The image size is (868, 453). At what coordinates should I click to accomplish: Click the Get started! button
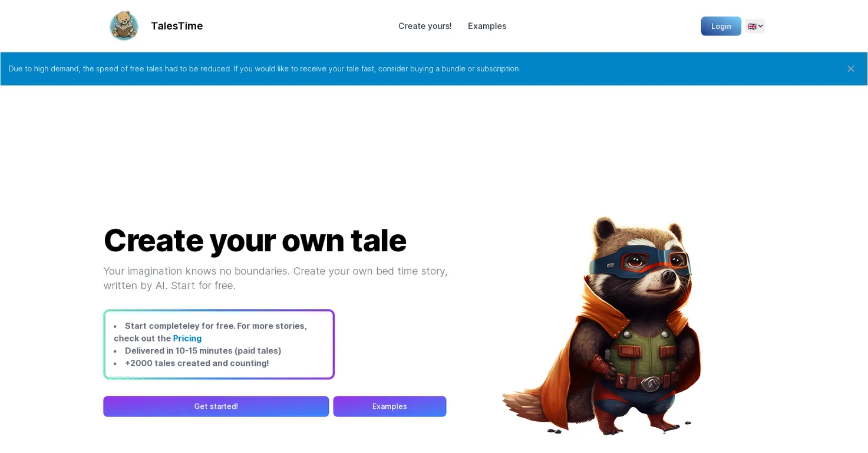pos(216,406)
